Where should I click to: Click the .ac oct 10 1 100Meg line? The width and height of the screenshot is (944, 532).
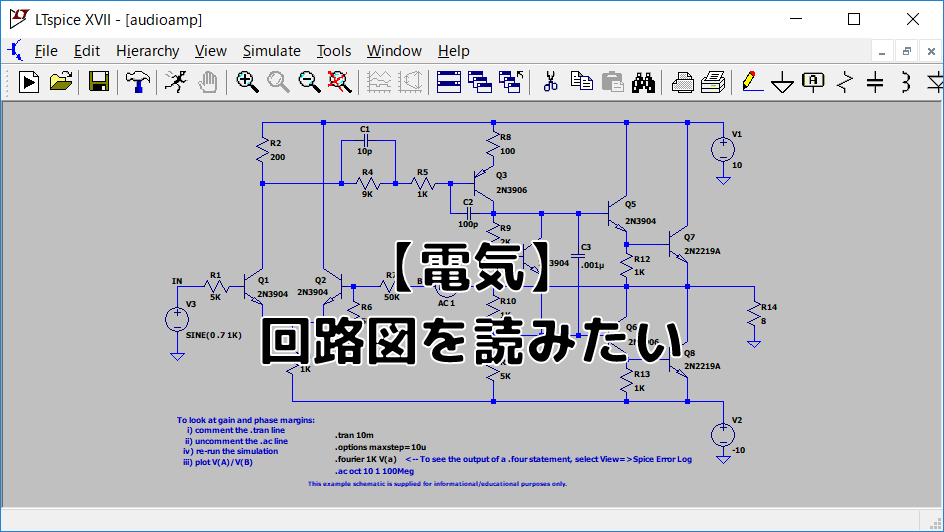click(374, 471)
